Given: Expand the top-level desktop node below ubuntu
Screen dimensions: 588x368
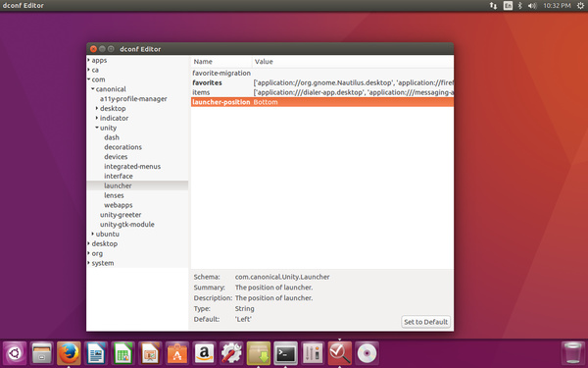Looking at the screenshot, I should coord(89,243).
